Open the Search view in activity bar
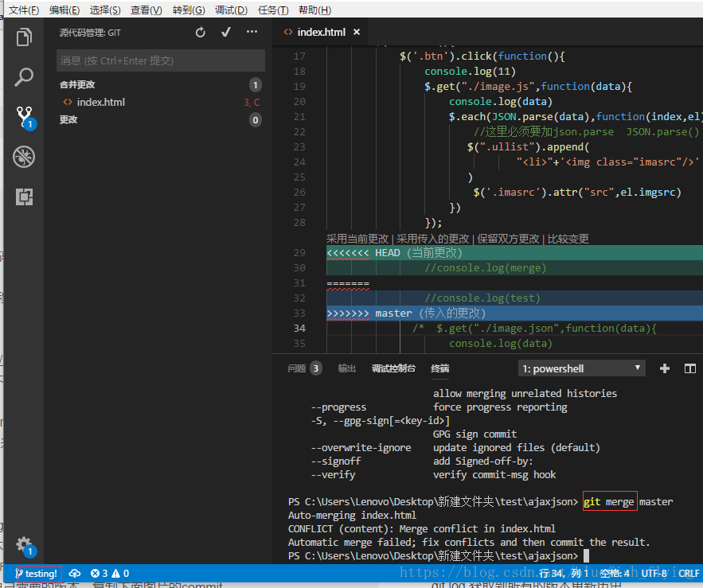Image resolution: width=703 pixels, height=588 pixels. click(24, 77)
